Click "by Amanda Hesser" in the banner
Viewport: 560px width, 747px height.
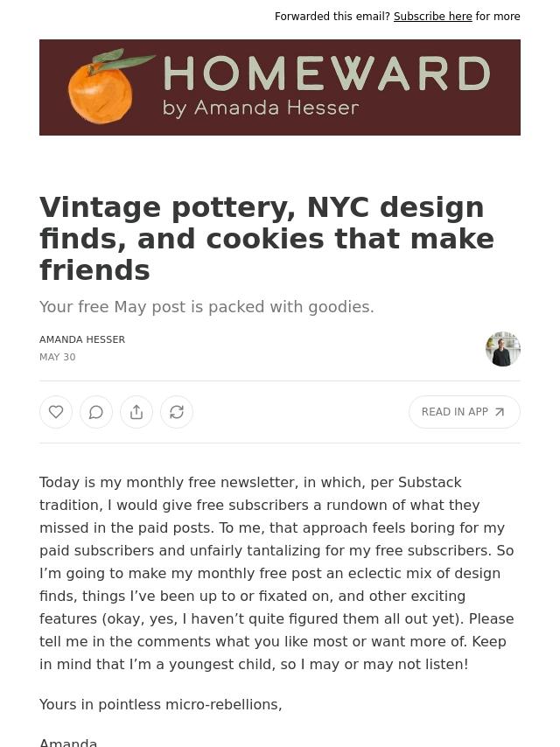(x=261, y=108)
